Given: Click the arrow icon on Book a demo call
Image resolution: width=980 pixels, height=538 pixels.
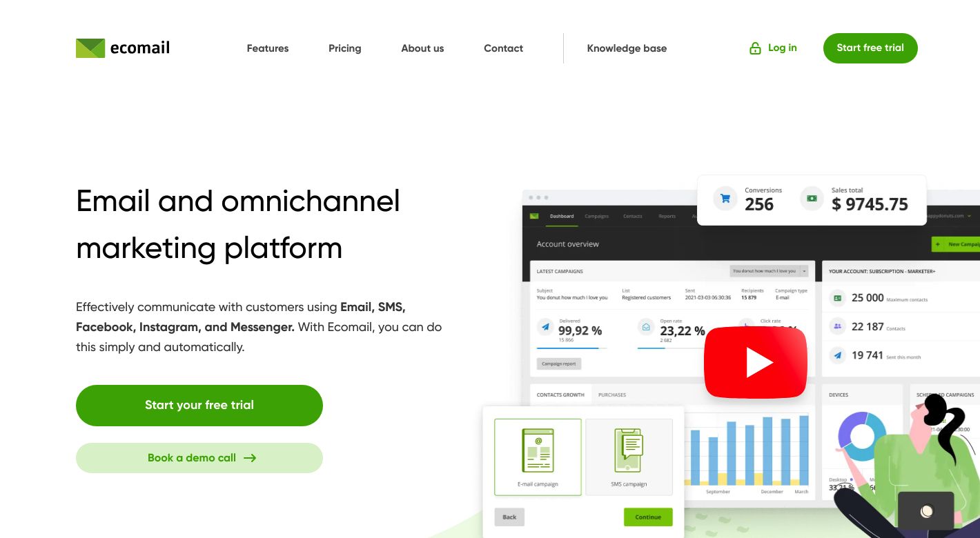Looking at the screenshot, I should [250, 458].
